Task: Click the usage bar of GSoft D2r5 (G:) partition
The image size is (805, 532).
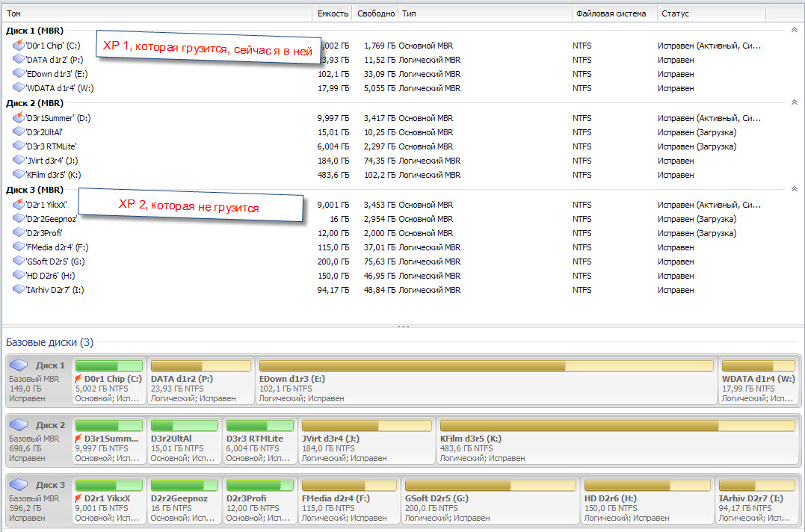Action: click(490, 486)
